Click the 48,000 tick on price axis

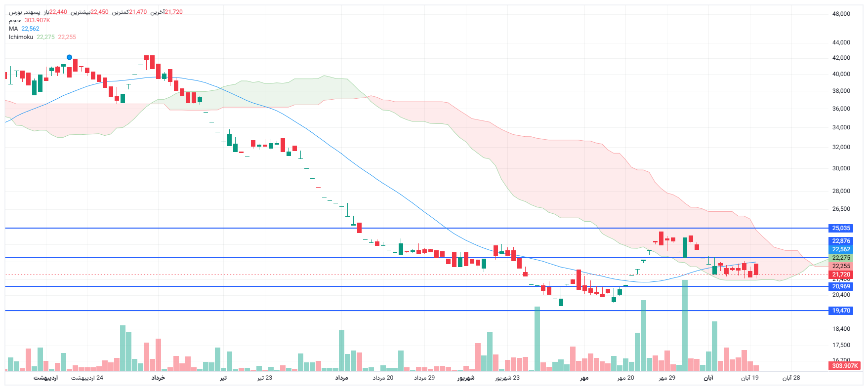(x=841, y=14)
